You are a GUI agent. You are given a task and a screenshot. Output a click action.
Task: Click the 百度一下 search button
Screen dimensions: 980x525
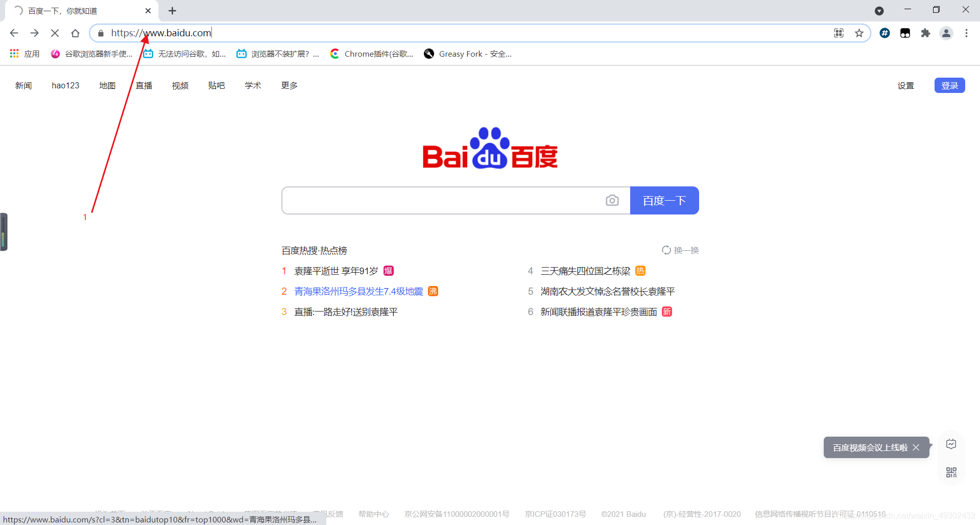coord(664,201)
